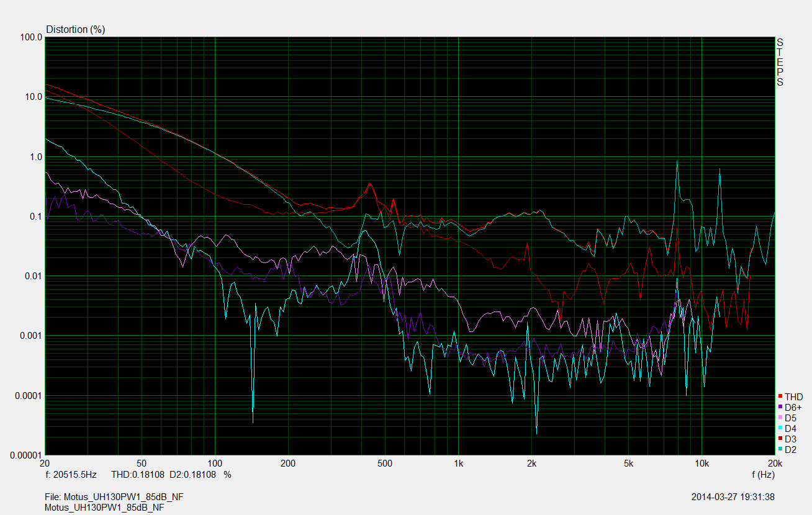Click the 0.01 distortion axis tick label
The height and width of the screenshot is (515, 812).
click(x=34, y=276)
